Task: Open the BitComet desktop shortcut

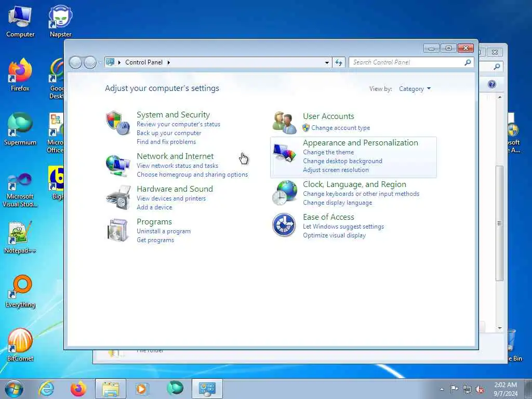Action: (x=20, y=345)
